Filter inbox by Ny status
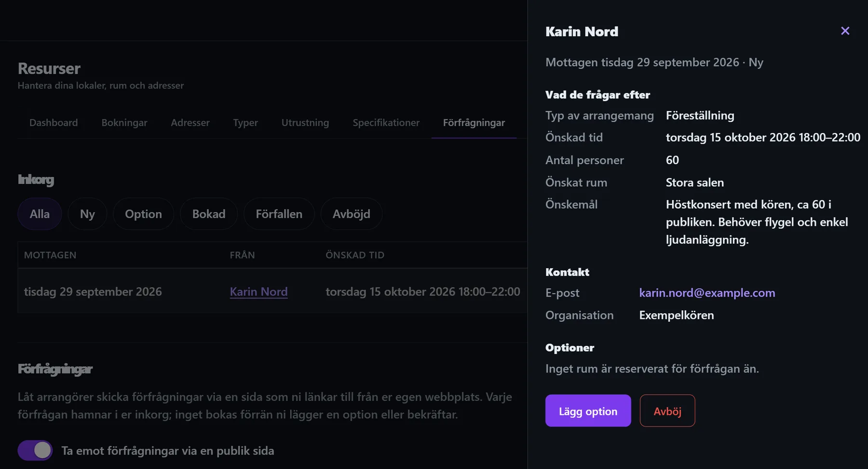This screenshot has width=868, height=469. [87, 214]
